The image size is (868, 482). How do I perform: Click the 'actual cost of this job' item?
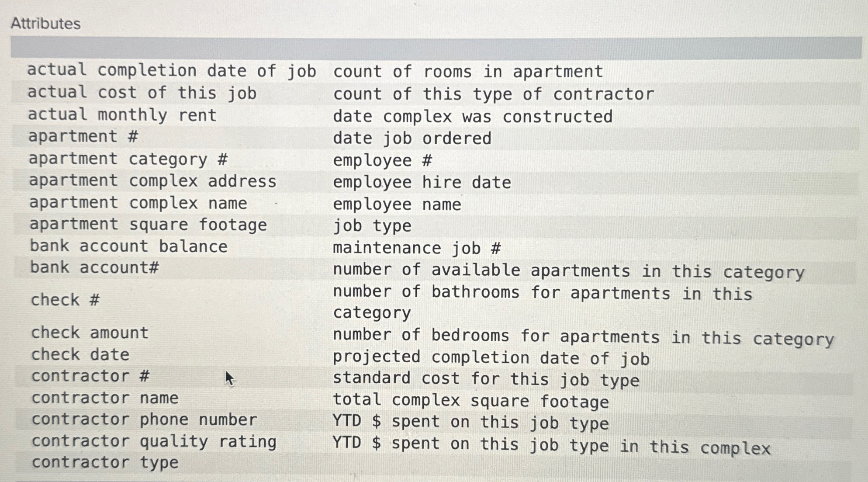tap(142, 93)
